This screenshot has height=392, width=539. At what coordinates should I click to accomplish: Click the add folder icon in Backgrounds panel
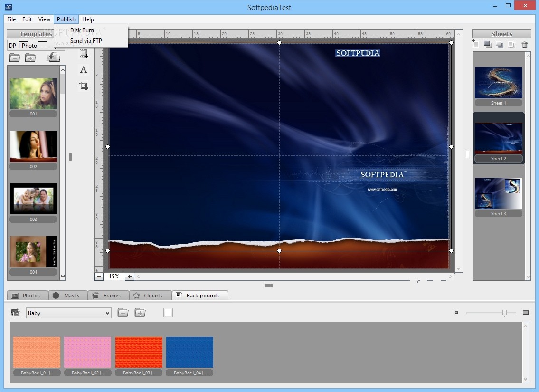(140, 313)
